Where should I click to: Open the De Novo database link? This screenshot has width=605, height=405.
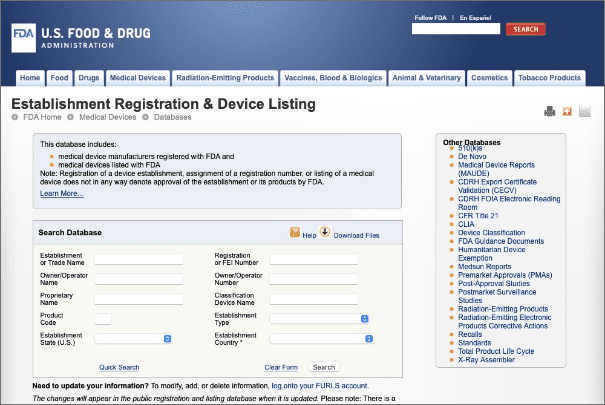[x=472, y=156]
